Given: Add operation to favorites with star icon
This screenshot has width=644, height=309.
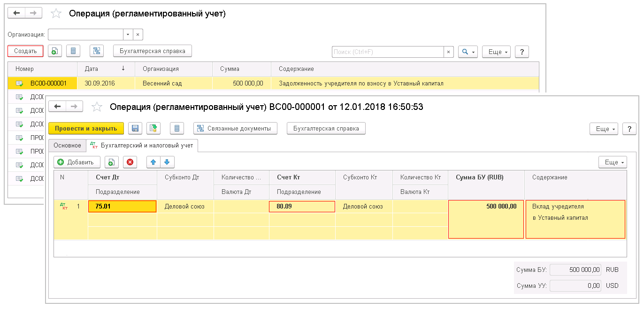Looking at the screenshot, I should [97, 107].
